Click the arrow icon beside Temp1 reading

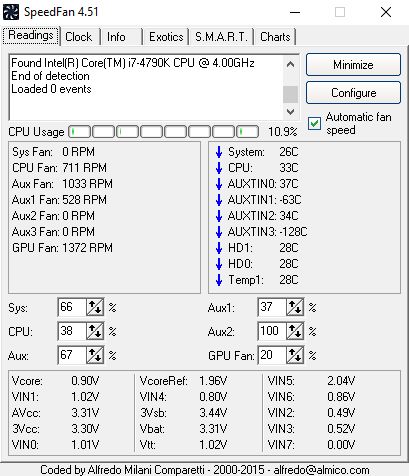click(x=219, y=280)
